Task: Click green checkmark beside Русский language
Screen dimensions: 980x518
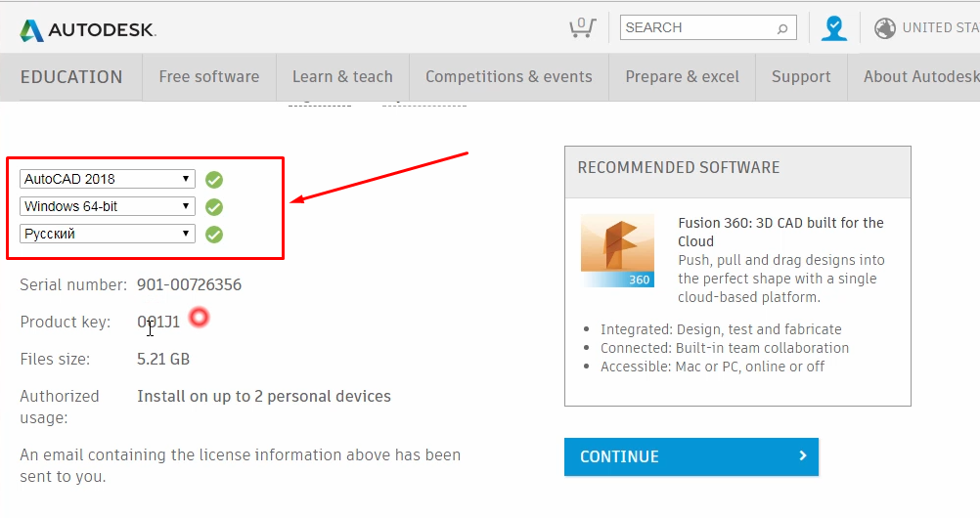Action: [214, 235]
